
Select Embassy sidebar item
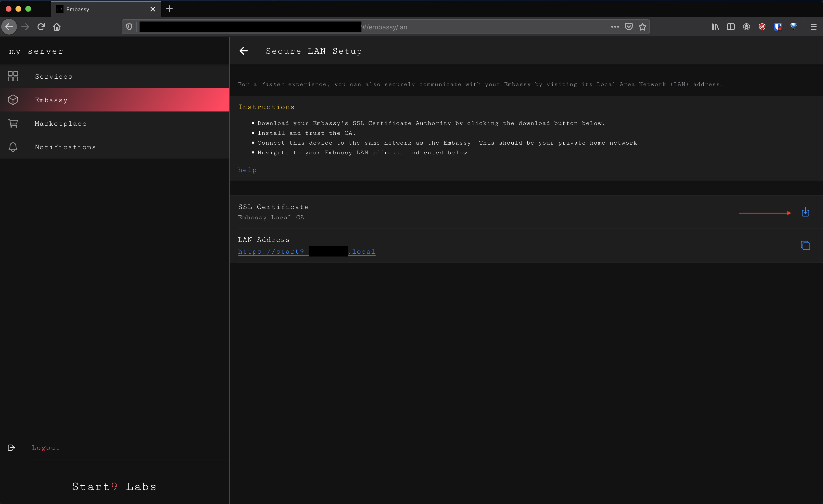[51, 100]
